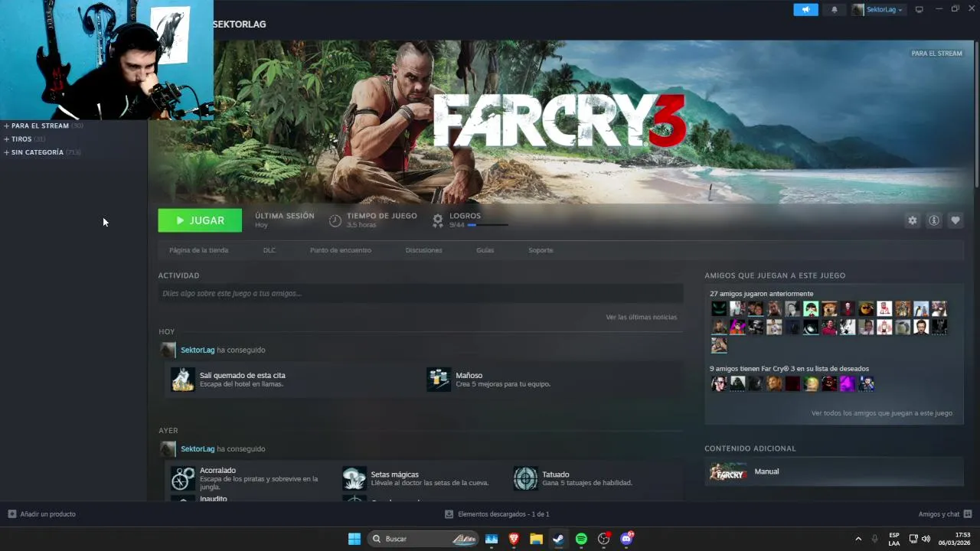The width and height of the screenshot is (980, 551).
Task: Open File Explorer from taskbar
Action: (x=536, y=539)
